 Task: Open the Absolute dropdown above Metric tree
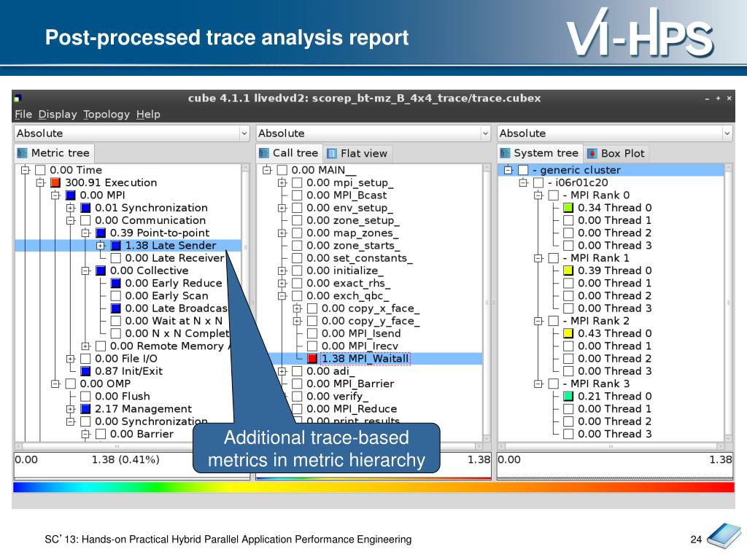pos(132,133)
